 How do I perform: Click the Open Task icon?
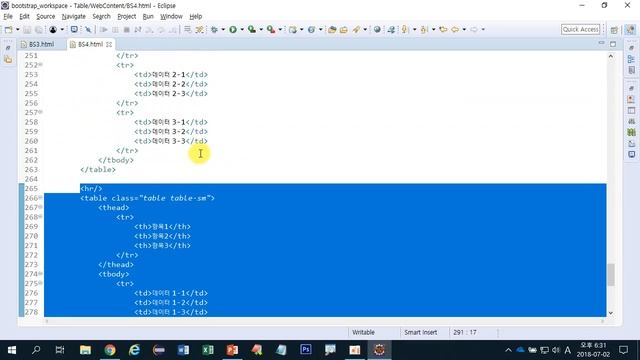click(344, 29)
